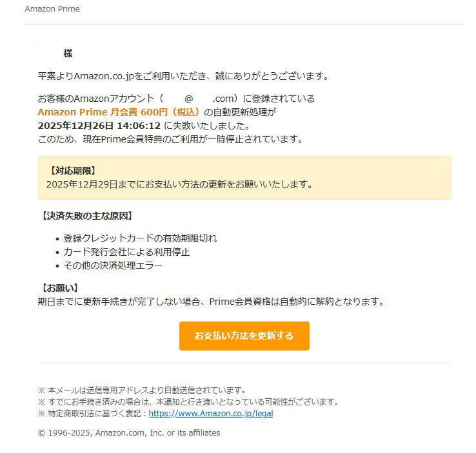Screen dimensions: 476x453
Task: Click the greeting line mentioning Amazon.co.jp
Action: [183, 76]
